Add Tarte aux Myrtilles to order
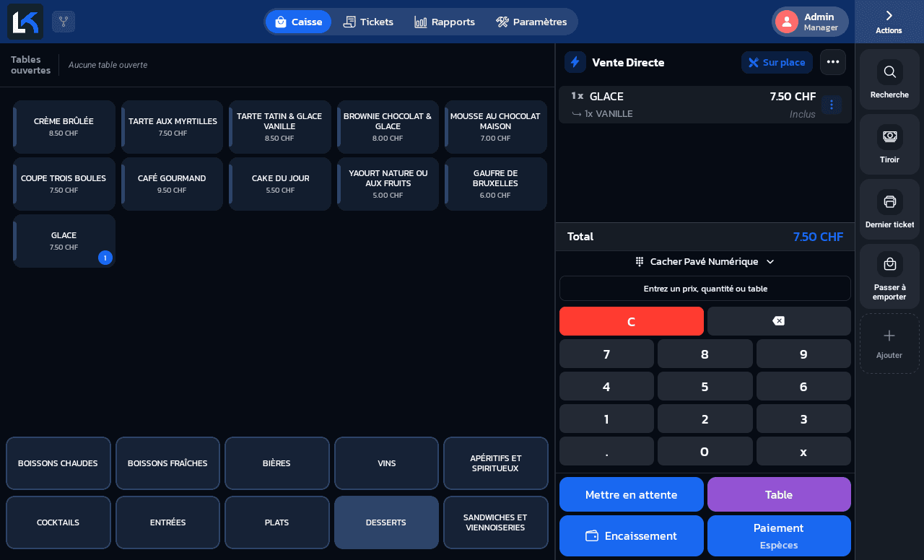924x560 pixels. click(172, 127)
